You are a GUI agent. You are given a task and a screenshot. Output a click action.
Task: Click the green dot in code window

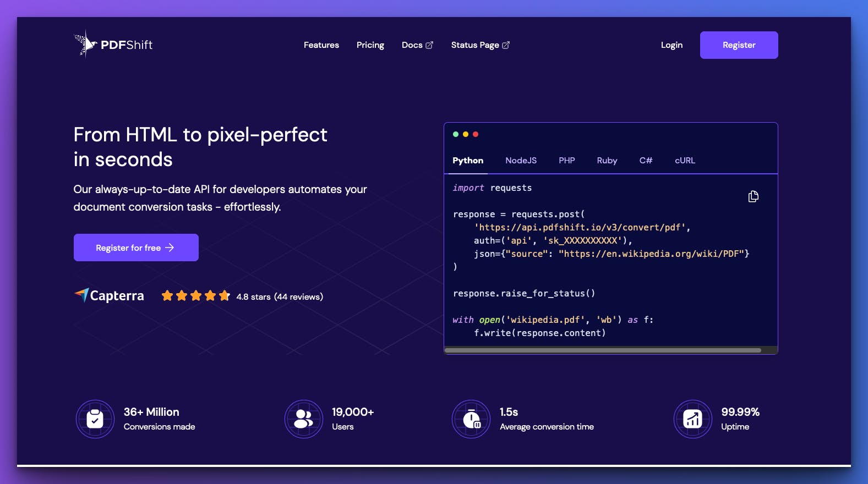pyautogui.click(x=456, y=134)
